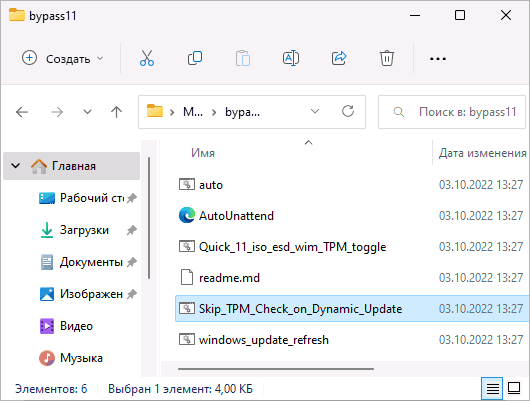Click the script icon of windows_update_refresh

click(187, 339)
